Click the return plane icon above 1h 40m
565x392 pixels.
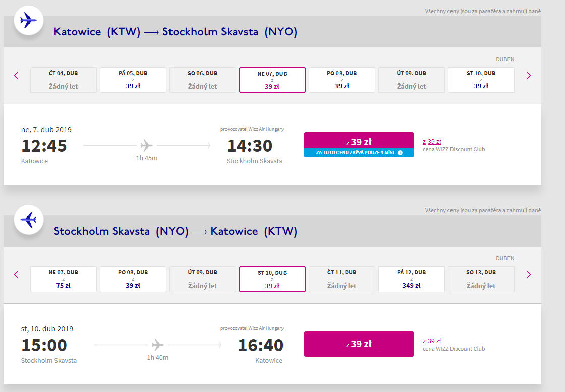pos(158,345)
